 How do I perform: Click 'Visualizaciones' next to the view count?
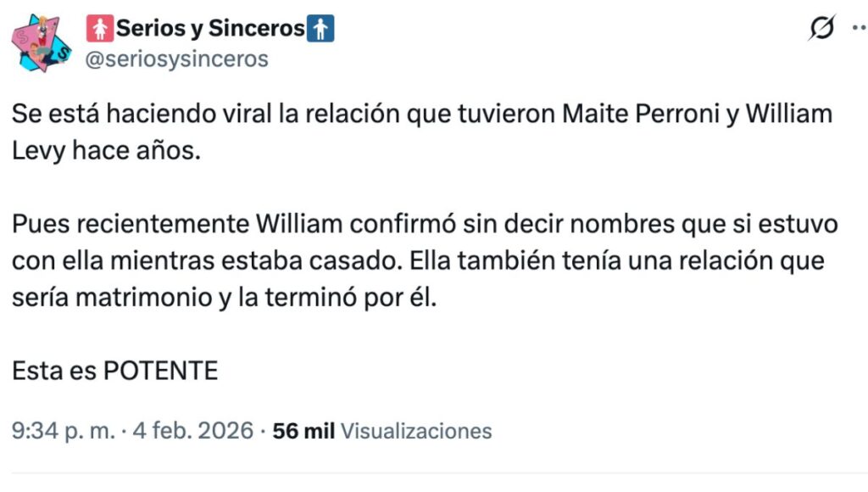coord(415,431)
